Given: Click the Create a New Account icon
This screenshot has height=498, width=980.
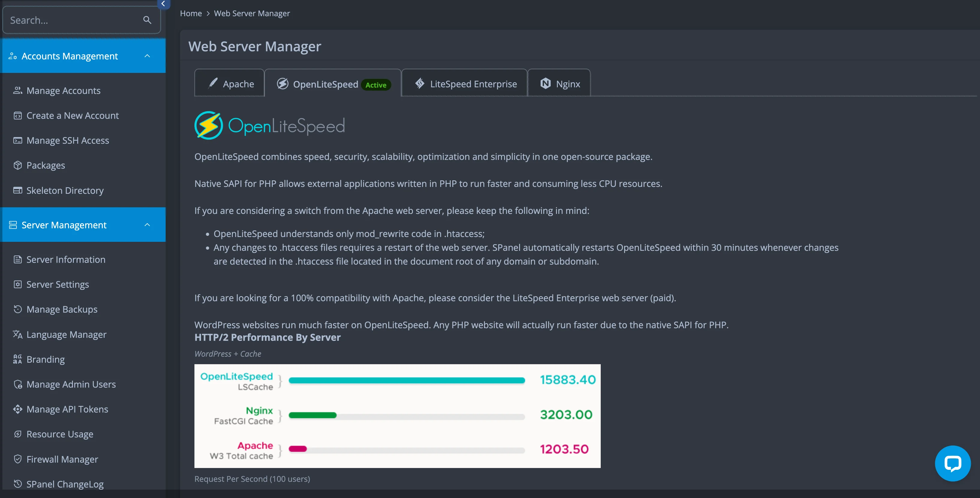Looking at the screenshot, I should 17,116.
